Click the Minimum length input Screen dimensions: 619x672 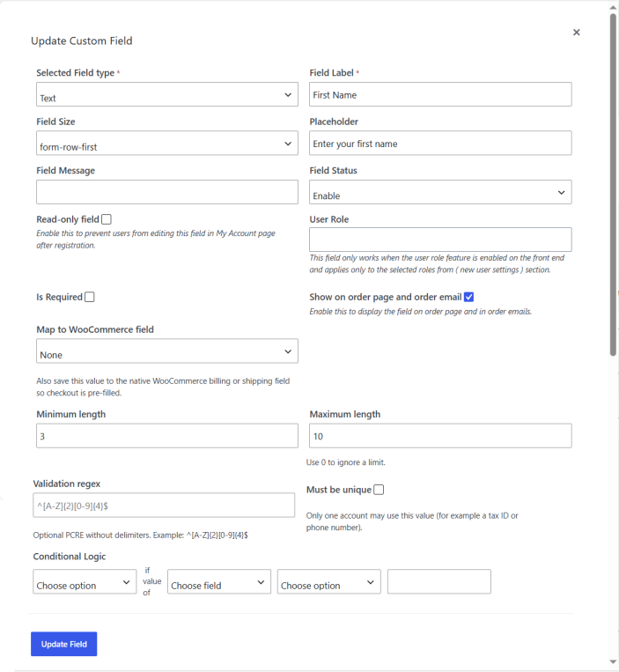point(167,436)
